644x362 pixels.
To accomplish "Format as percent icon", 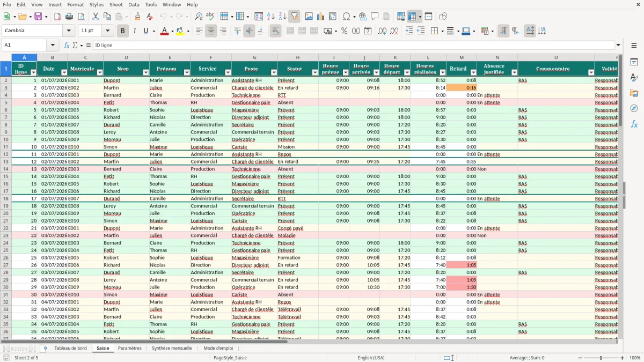I will coord(344,31).
